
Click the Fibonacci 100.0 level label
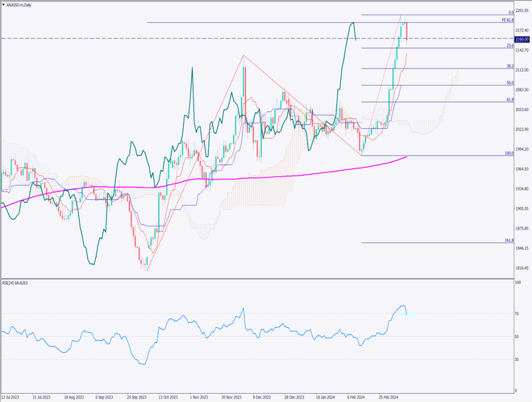tap(509, 153)
